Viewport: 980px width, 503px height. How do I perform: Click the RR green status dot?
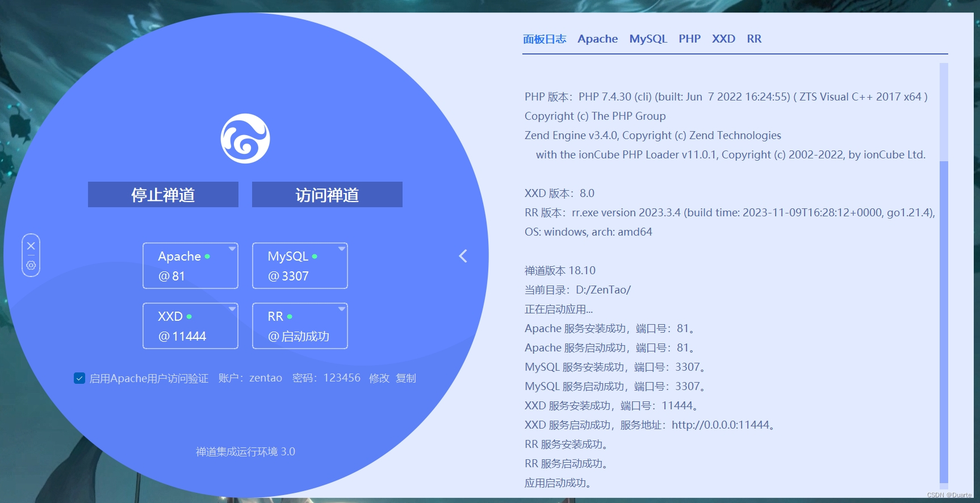click(x=290, y=317)
